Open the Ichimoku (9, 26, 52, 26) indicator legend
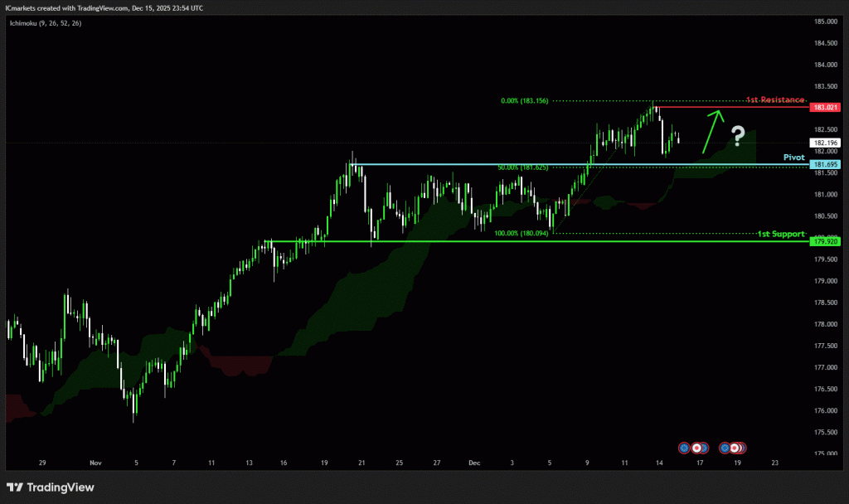 46,22
